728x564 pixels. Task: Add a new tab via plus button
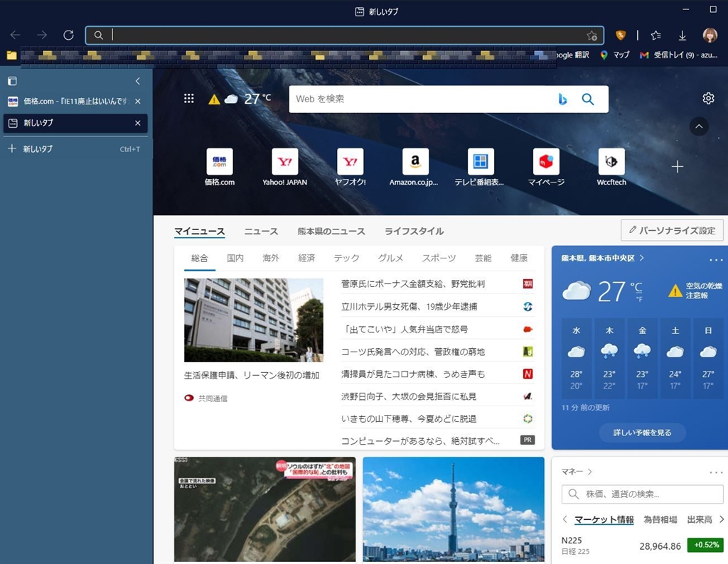coord(12,148)
